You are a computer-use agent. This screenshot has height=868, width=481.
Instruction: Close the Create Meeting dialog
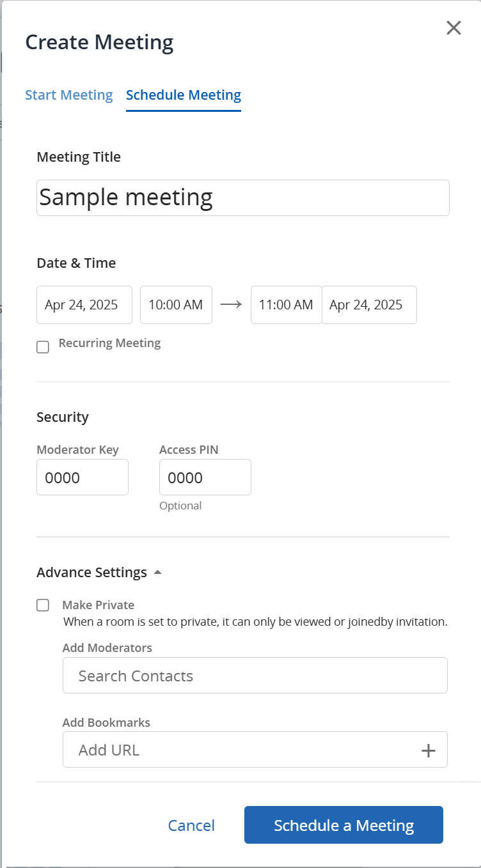[x=453, y=28]
